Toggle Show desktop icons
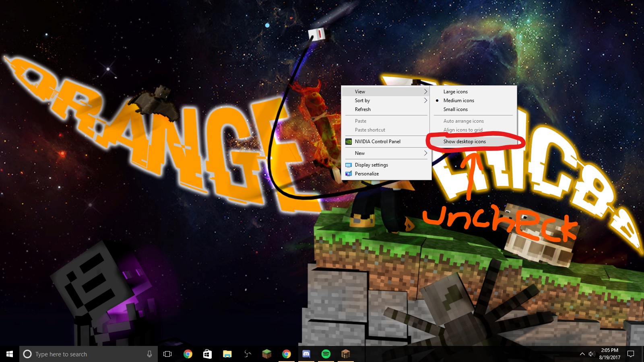Image resolution: width=644 pixels, height=362 pixels. tap(473, 142)
